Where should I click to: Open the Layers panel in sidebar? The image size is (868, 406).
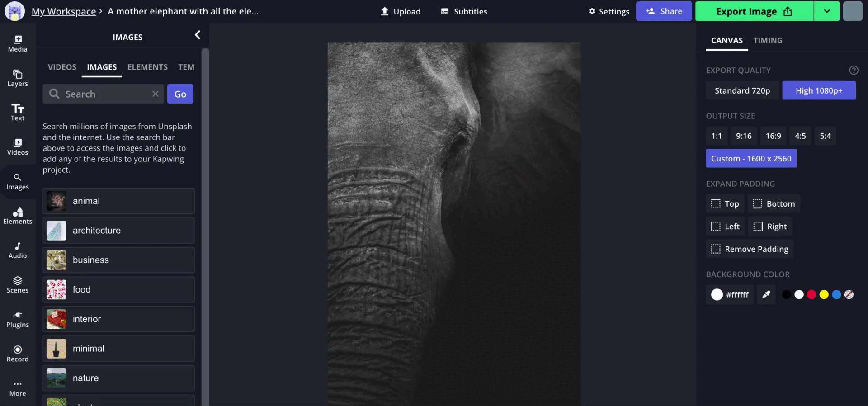18,78
